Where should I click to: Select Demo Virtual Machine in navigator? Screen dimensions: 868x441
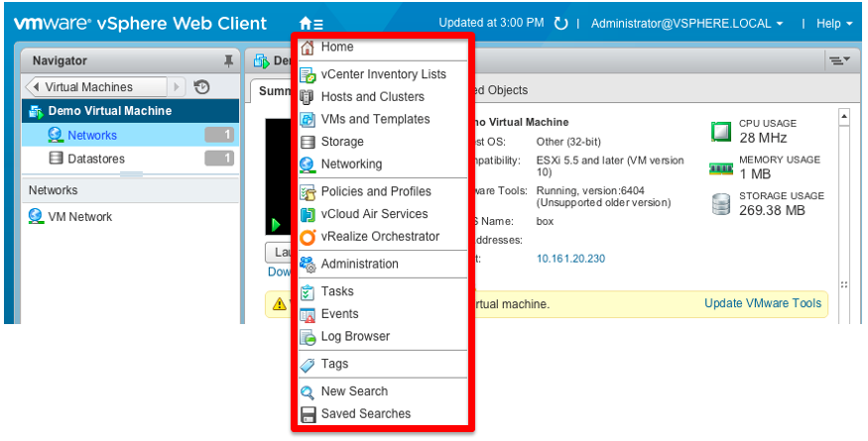(131, 111)
